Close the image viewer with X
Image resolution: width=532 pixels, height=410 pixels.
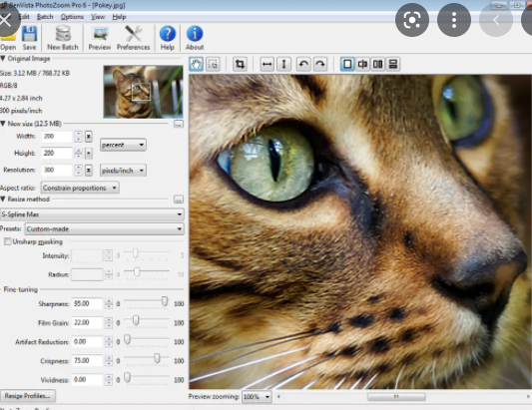coord(5,20)
